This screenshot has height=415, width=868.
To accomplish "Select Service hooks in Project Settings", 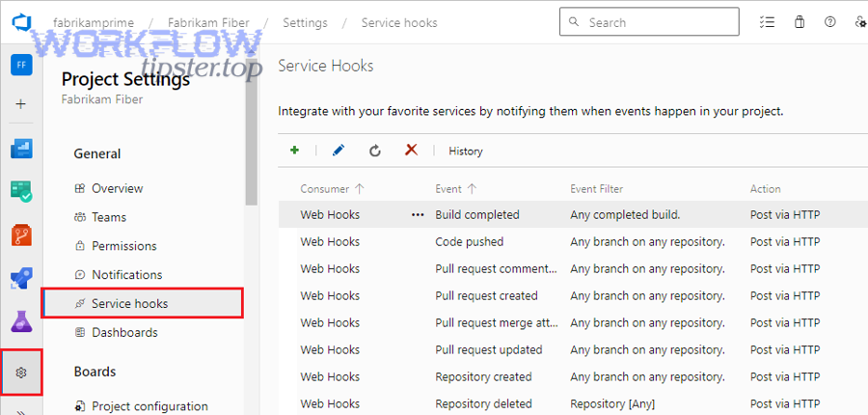I will pos(143,304).
